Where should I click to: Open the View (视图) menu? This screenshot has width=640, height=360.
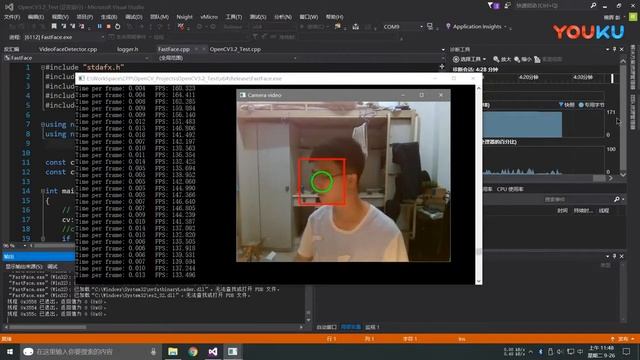pos(60,17)
